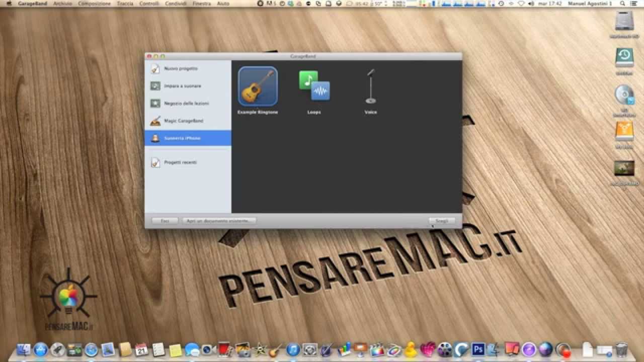The image size is (644, 362).
Task: Open Progetti recenti in sidebar
Action: 188,162
